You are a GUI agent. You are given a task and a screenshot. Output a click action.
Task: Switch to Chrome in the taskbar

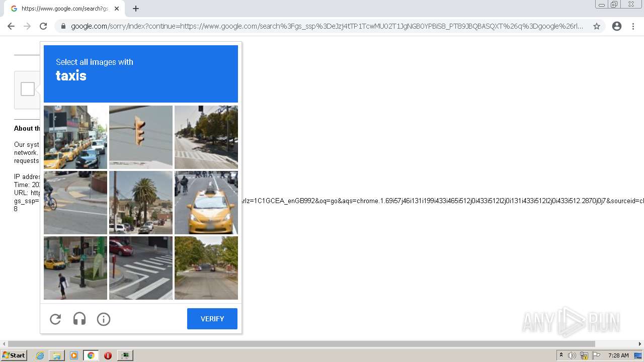tap(91, 355)
